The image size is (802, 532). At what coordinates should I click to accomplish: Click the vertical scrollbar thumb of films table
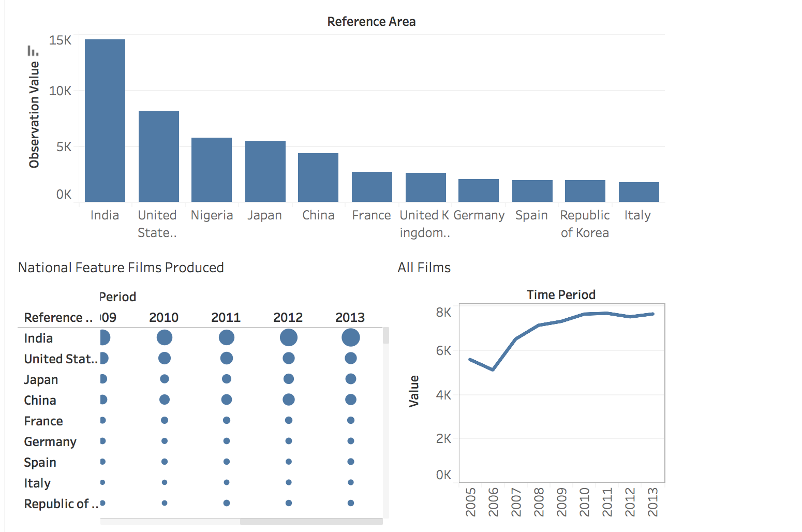385,336
